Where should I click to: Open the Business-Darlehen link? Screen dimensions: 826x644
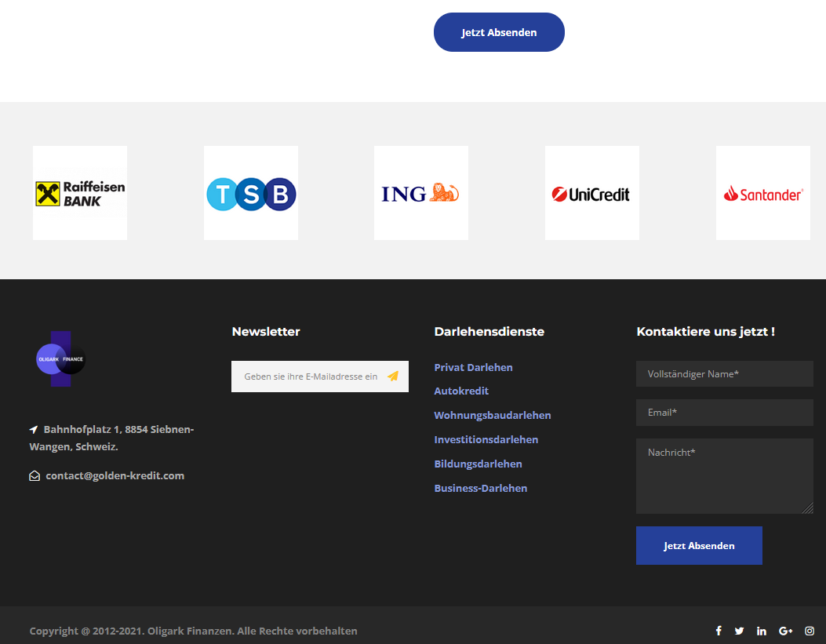pyautogui.click(x=480, y=488)
